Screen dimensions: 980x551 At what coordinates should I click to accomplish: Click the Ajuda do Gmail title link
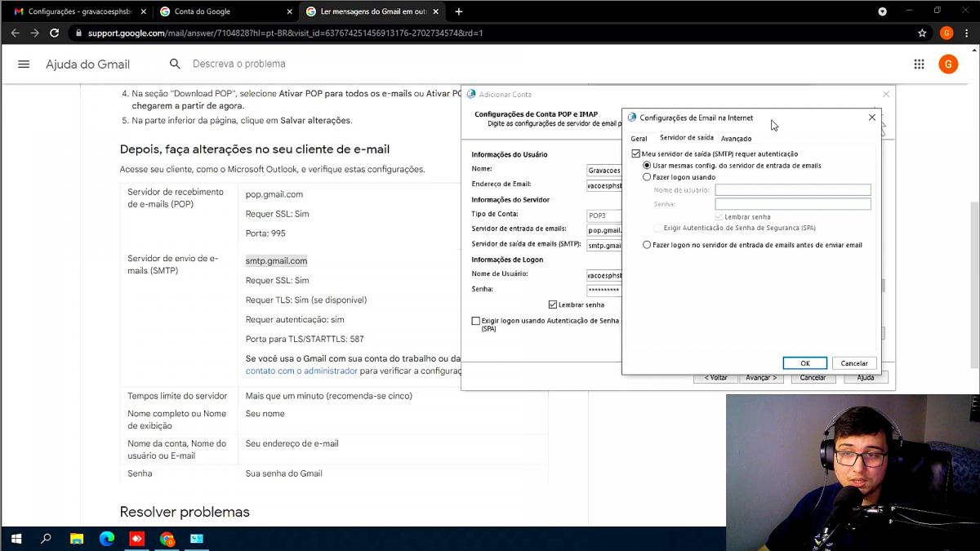pos(87,64)
